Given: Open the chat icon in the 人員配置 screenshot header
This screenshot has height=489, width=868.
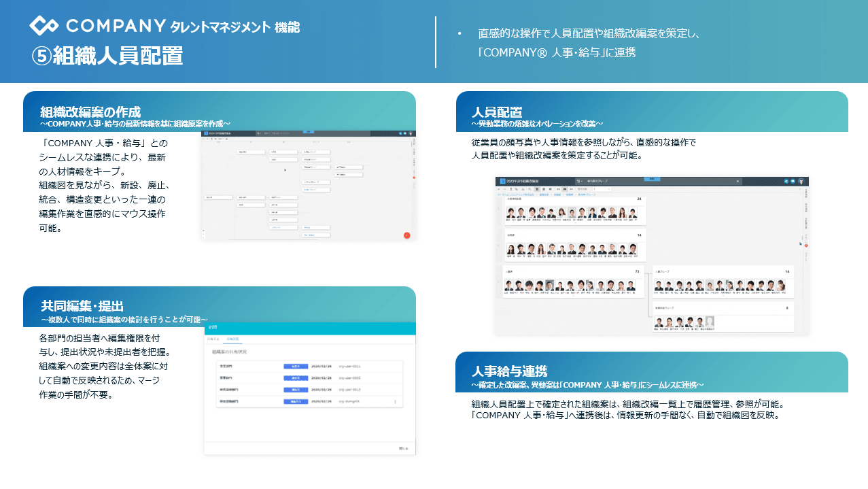Looking at the screenshot, I should tap(793, 182).
